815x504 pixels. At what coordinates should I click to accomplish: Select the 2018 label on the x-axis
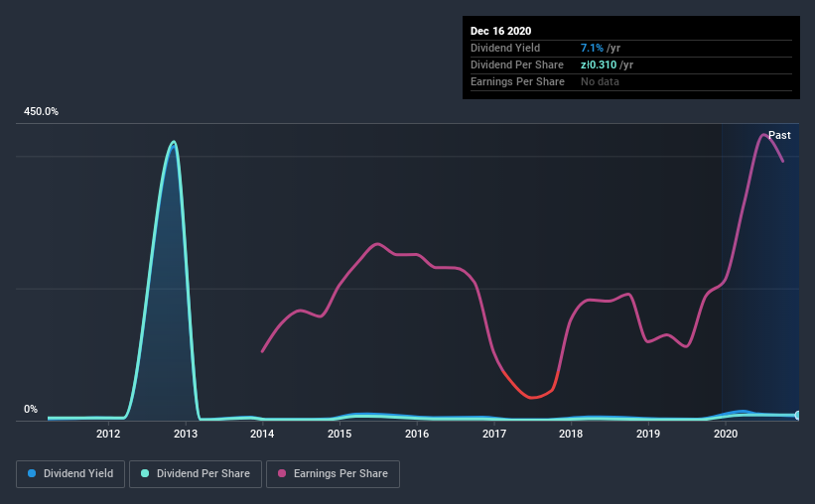(x=571, y=434)
